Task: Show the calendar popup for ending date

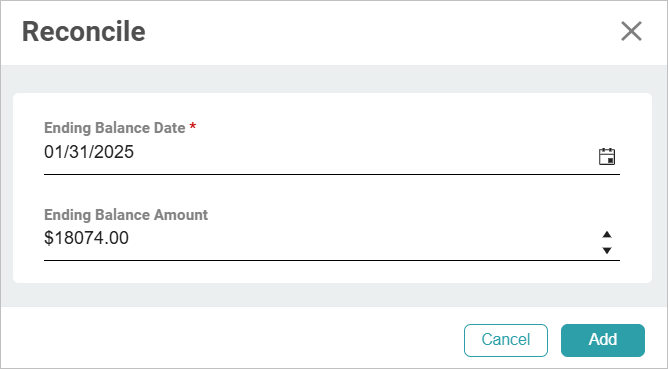Action: pyautogui.click(x=607, y=156)
